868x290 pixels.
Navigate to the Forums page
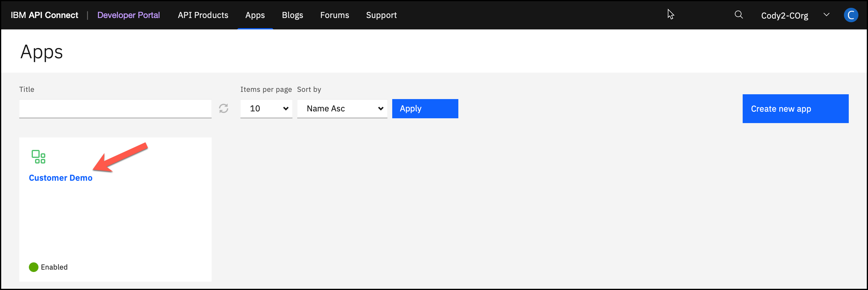click(334, 15)
